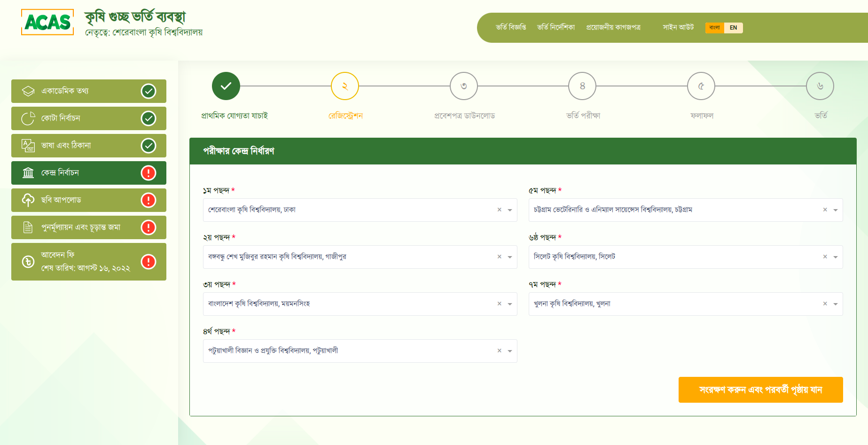Viewport: 868px width, 445px height.
Task: Open the ৬ষ্ঠ পছন্দ center select field
Action: [x=686, y=257]
